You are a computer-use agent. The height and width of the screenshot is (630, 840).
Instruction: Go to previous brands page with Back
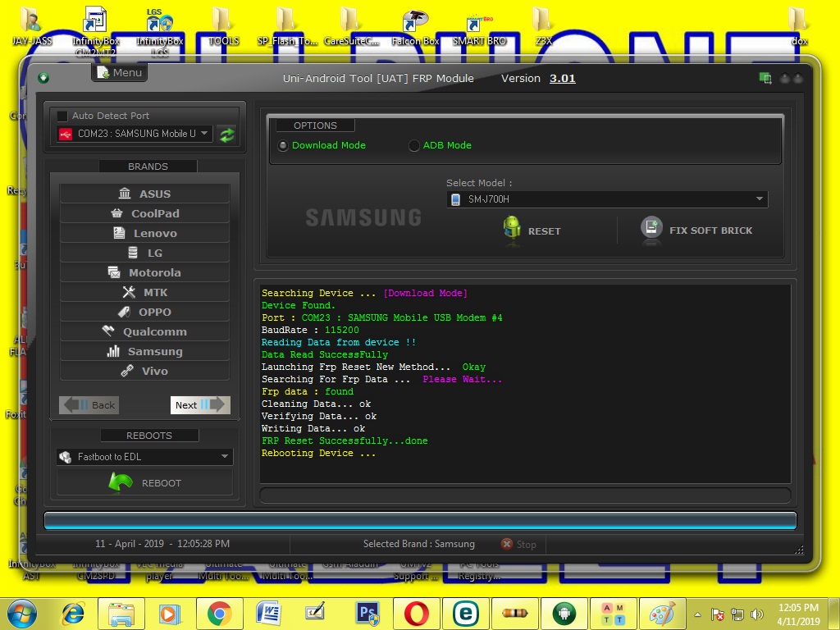coord(89,405)
